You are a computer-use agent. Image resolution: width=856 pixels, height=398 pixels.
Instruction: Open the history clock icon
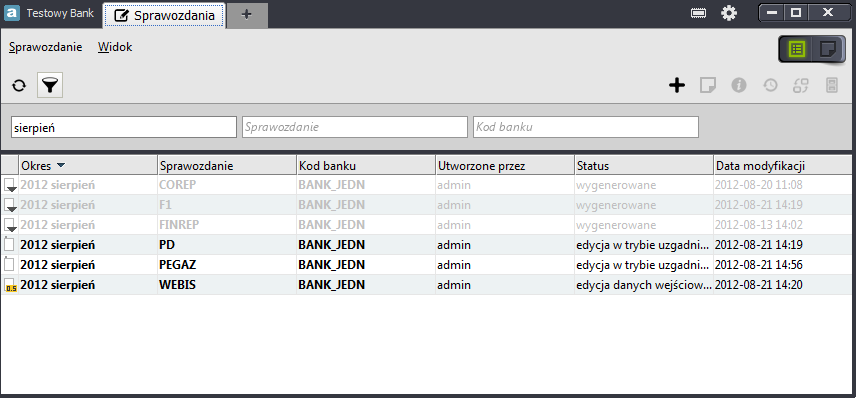click(x=770, y=85)
